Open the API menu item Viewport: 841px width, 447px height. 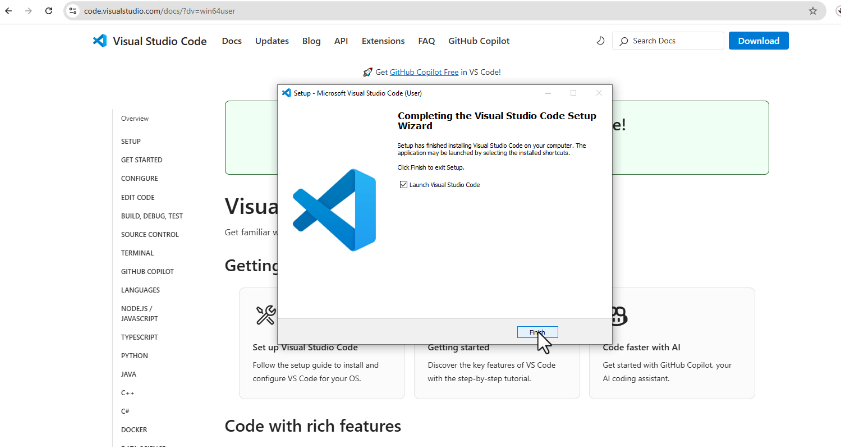point(341,41)
